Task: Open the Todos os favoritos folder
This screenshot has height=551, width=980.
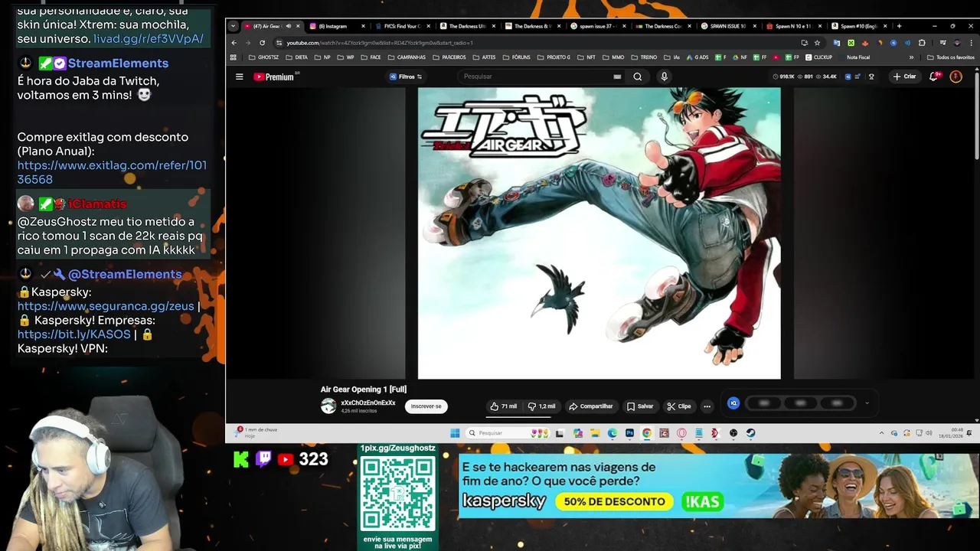Action: (x=950, y=57)
